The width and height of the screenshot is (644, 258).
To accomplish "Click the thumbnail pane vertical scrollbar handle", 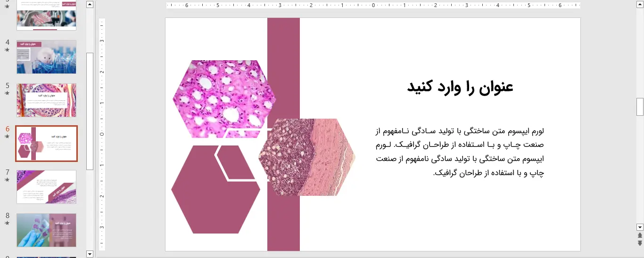I will (90, 111).
